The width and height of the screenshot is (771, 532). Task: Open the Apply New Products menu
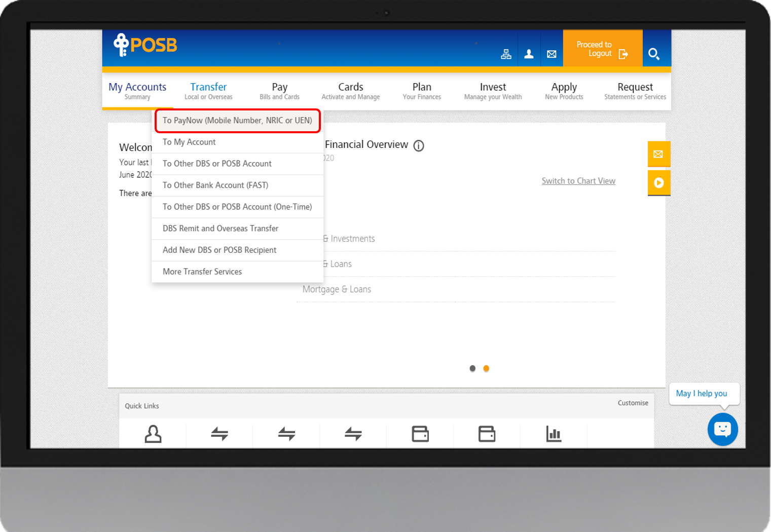click(x=564, y=91)
